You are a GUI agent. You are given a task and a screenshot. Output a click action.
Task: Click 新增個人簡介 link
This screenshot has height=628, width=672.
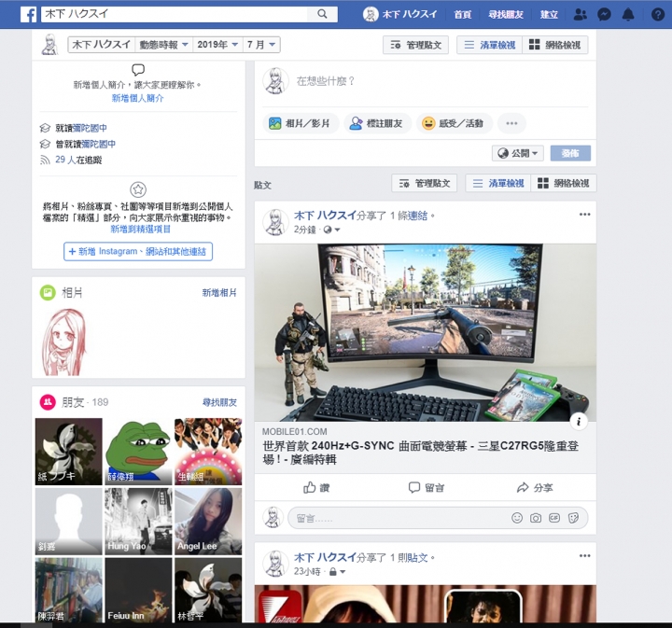137,98
